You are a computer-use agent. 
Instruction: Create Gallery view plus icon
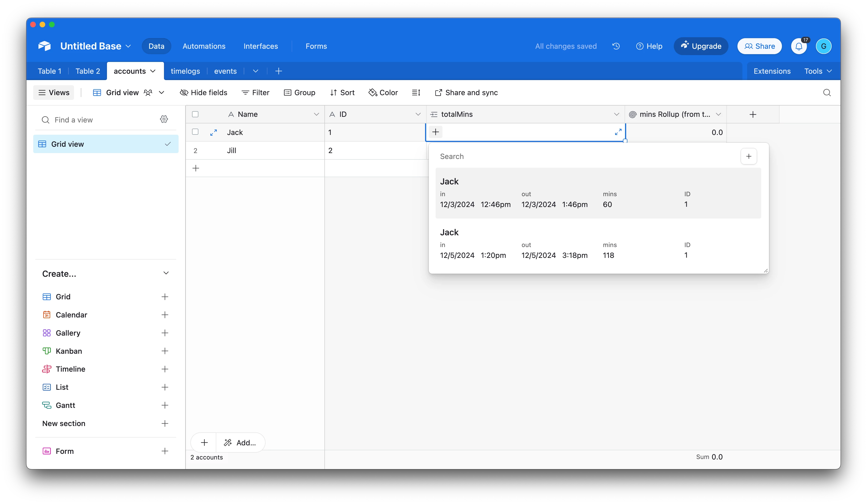[165, 333]
